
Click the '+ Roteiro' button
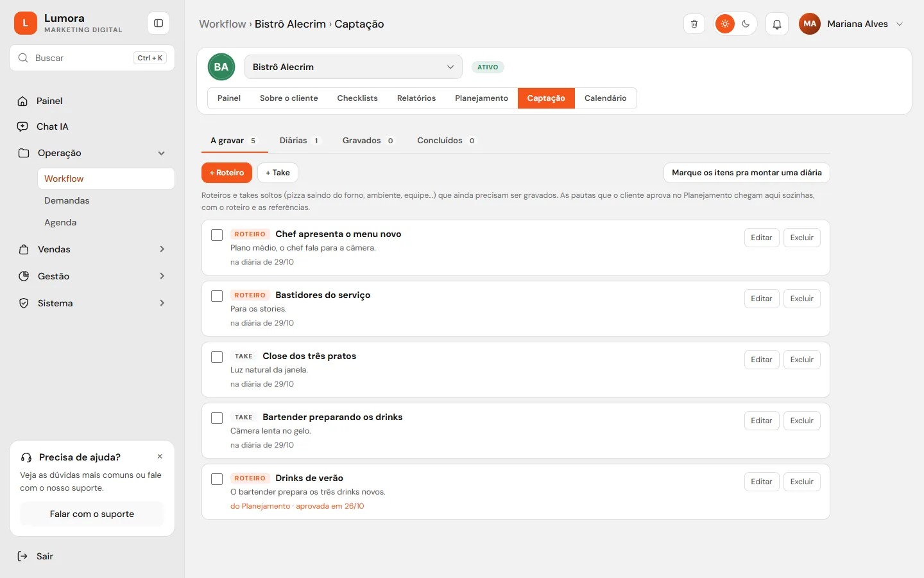tap(227, 173)
